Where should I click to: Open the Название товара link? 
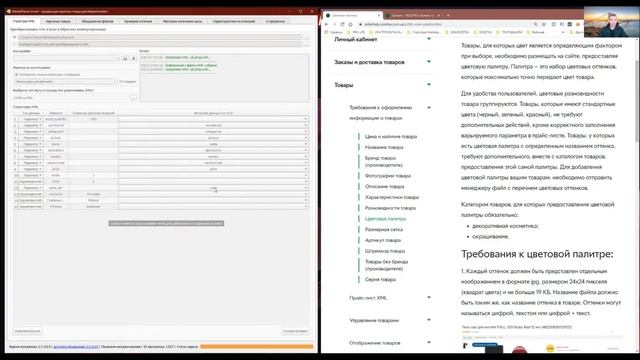[384, 147]
